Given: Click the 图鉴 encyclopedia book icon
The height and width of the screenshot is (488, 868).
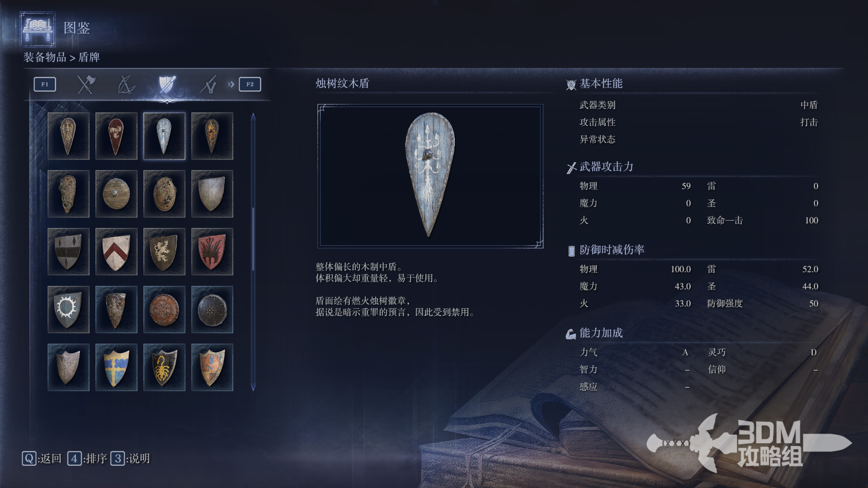Looking at the screenshot, I should tap(38, 29).
